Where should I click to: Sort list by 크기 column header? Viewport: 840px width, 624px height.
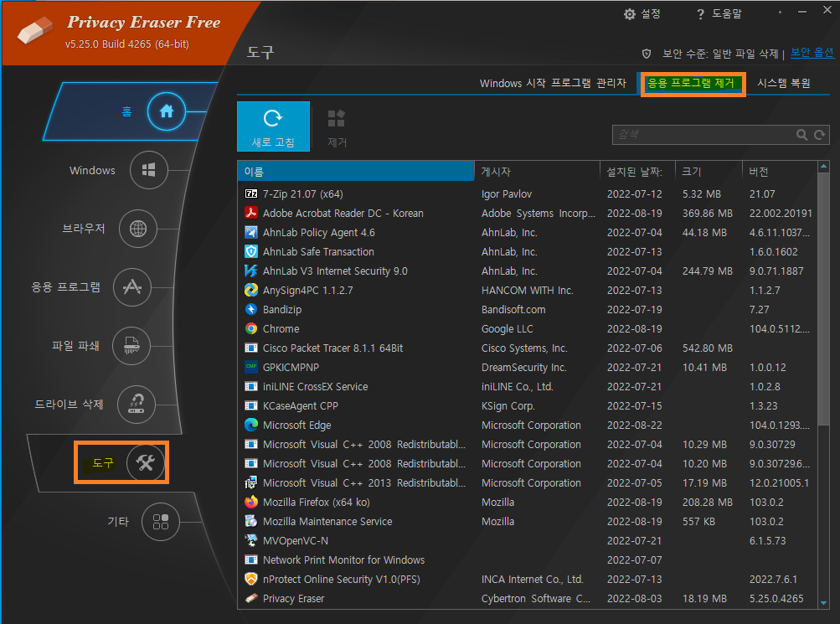709,172
